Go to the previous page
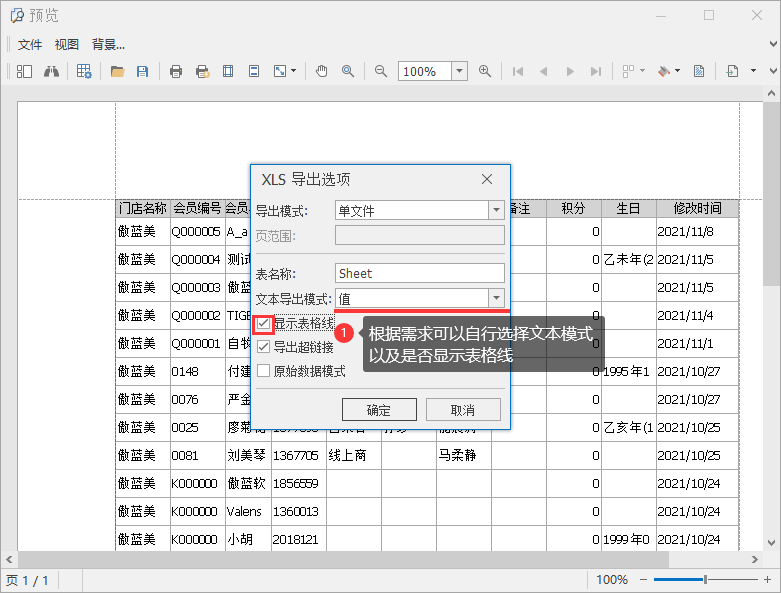The width and height of the screenshot is (781, 593). point(543,71)
